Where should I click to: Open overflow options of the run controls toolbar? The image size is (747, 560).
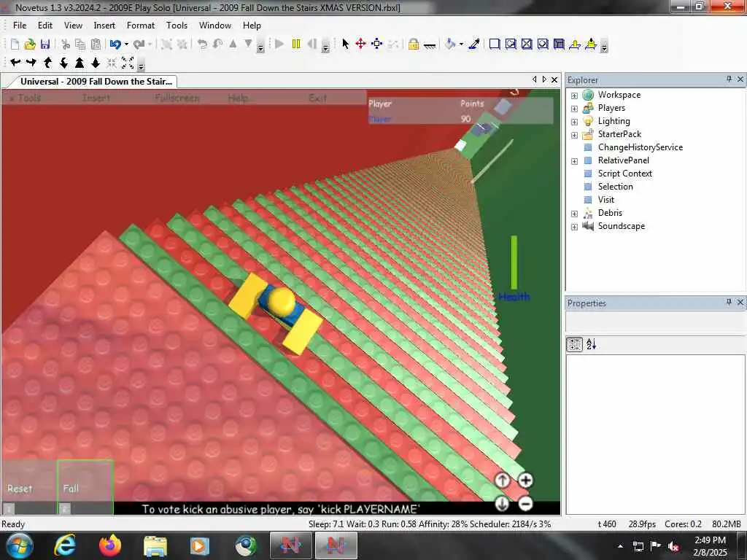click(326, 47)
